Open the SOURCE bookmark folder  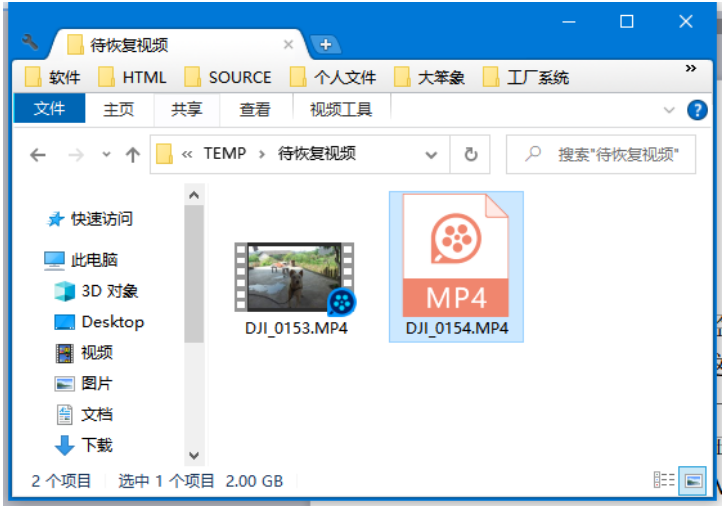(x=228, y=77)
